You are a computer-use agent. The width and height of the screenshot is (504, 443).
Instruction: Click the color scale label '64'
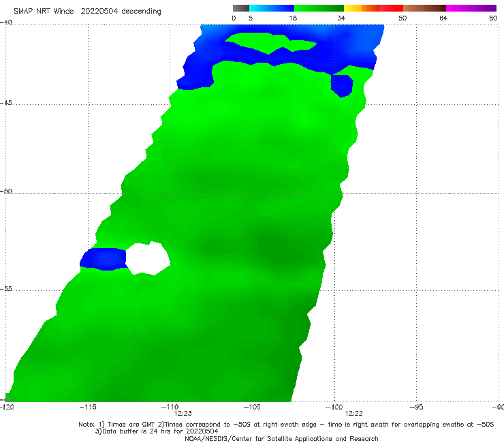pyautogui.click(x=443, y=18)
